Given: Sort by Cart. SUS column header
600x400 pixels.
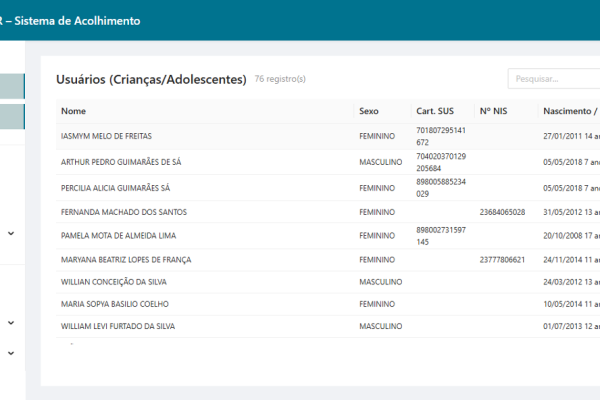Looking at the screenshot, I should tap(436, 111).
